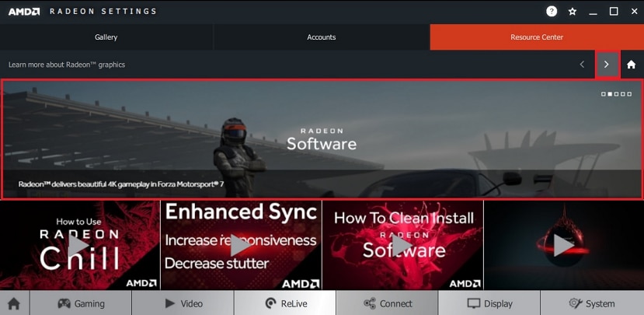
Task: Return to Radeon Settings home button
Action: pos(15,303)
